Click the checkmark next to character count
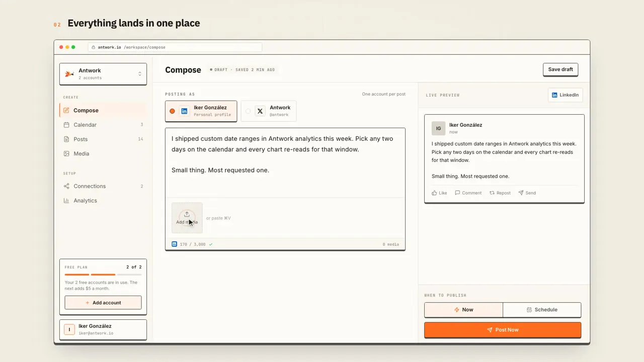644x362 pixels. [211, 244]
